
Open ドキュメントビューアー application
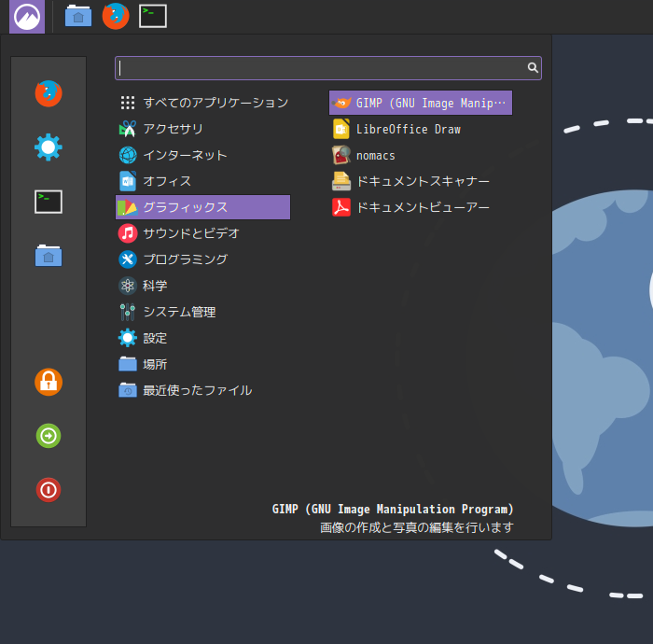(422, 207)
